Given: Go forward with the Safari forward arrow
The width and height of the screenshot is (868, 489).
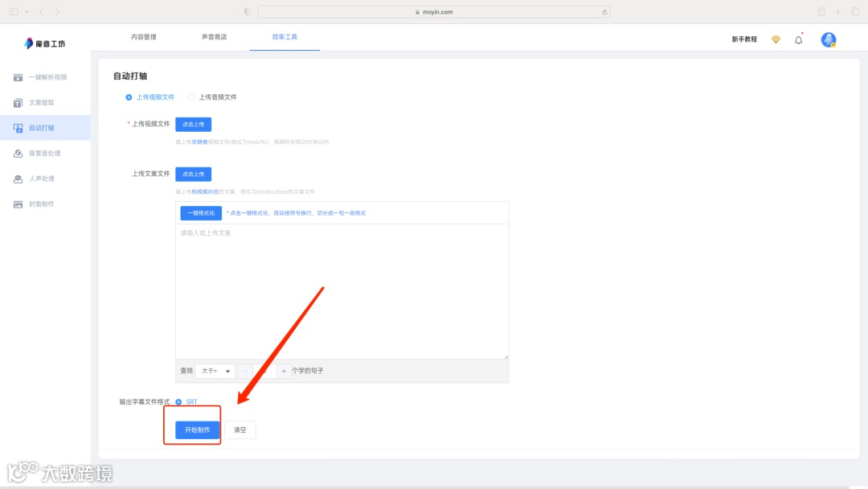Looking at the screenshot, I should pos(57,11).
